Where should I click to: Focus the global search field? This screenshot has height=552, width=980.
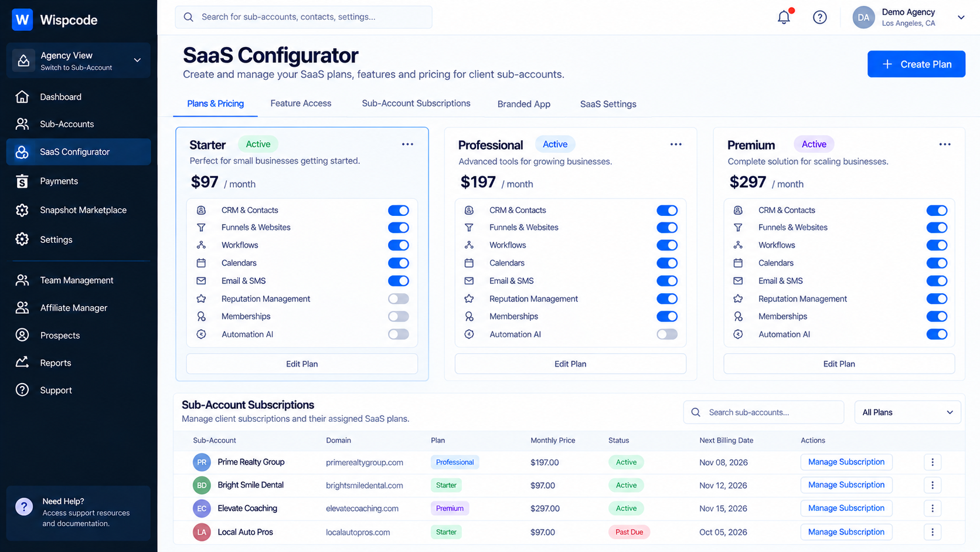(x=304, y=17)
